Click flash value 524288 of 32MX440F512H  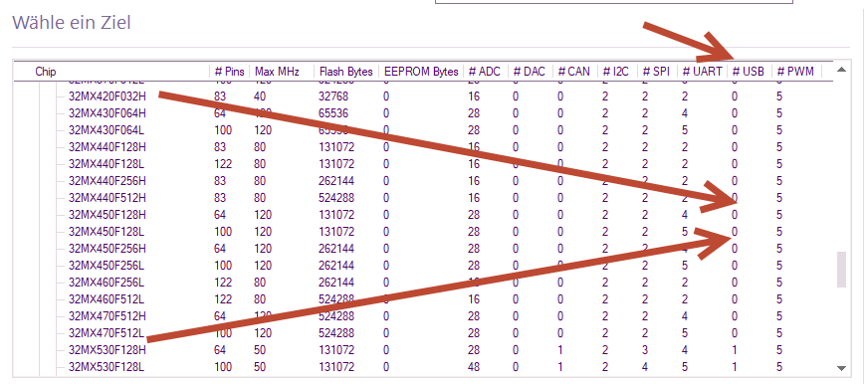click(x=336, y=198)
